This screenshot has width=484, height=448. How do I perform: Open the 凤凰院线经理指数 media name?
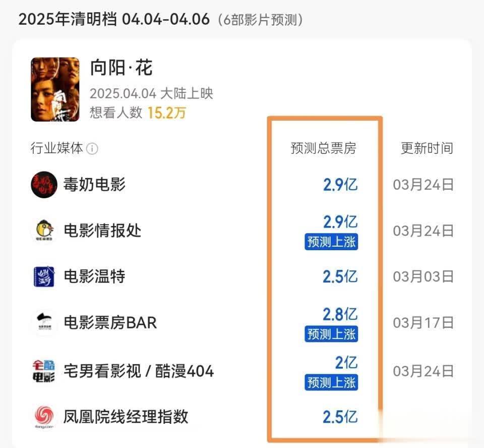126,417
